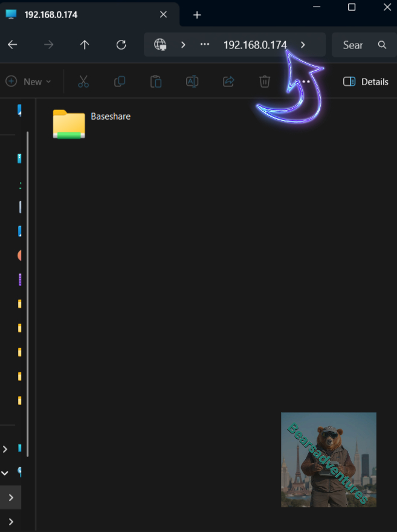397x532 pixels.
Task: Click the Up one level arrow
Action: [x=85, y=45]
